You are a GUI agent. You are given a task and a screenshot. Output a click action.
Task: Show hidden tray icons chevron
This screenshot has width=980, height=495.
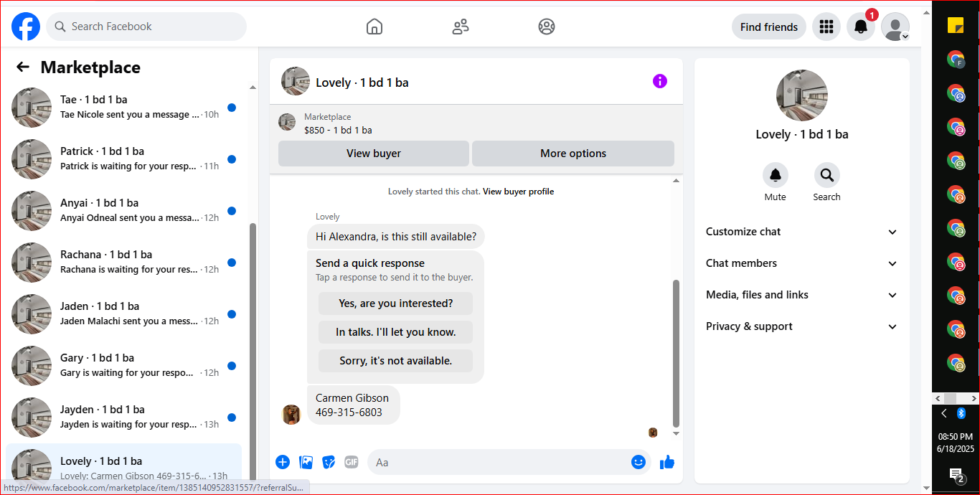[x=944, y=413]
